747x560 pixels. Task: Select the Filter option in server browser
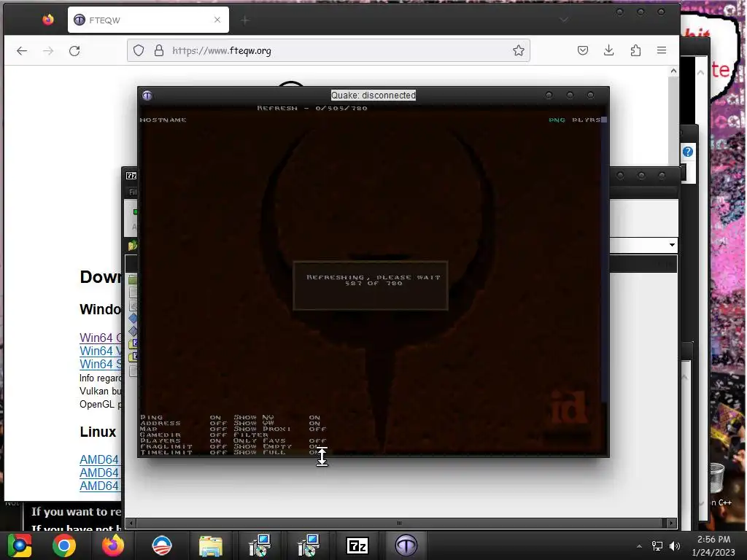click(x=251, y=435)
